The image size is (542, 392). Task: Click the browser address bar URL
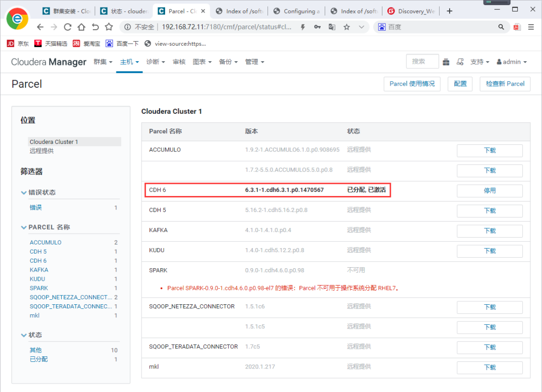226,27
